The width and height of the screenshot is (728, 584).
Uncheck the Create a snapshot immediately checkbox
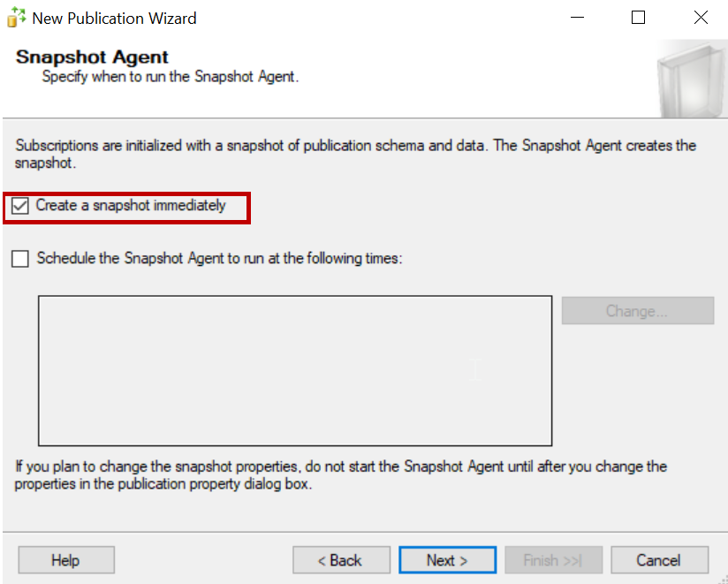19,207
